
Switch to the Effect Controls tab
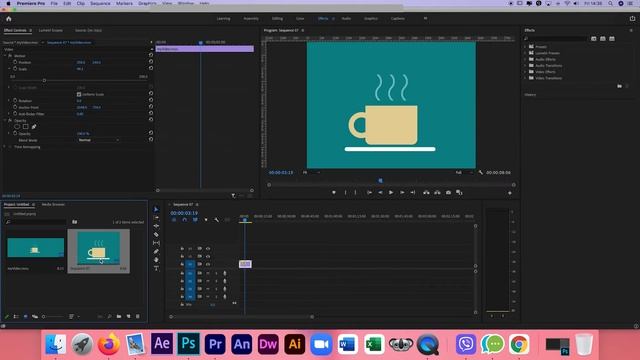pos(15,30)
